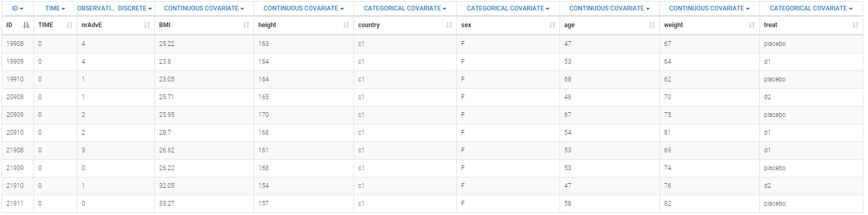Open the ID column type dropdown

coord(18,8)
